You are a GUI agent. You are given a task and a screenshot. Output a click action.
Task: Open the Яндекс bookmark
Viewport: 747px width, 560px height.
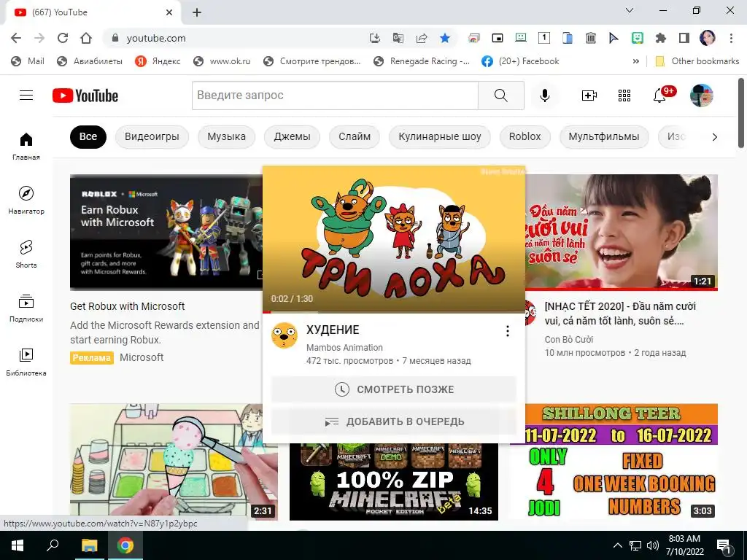point(158,61)
